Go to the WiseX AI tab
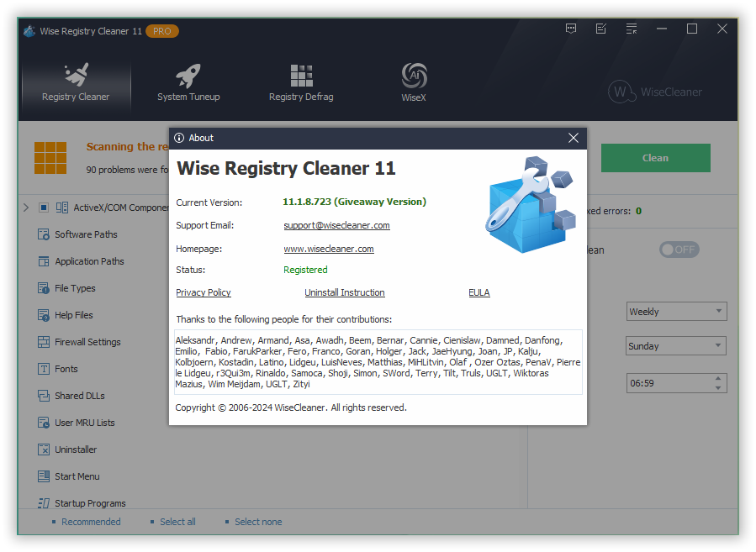This screenshot has height=552, width=756. [x=414, y=83]
